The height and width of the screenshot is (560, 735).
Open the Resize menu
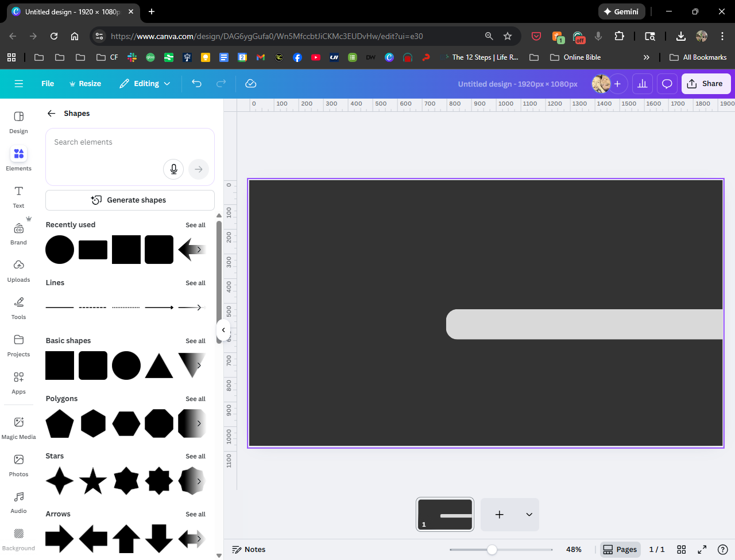(85, 84)
